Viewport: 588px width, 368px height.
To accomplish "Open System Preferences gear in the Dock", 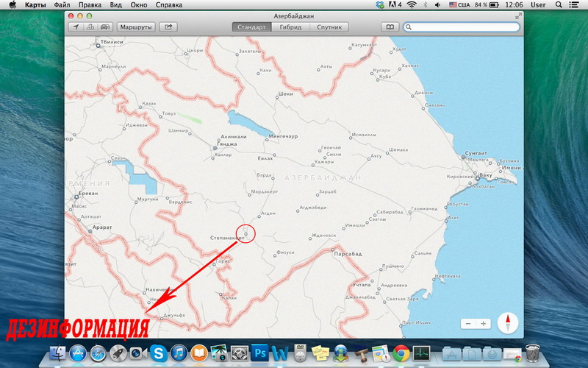I will point(240,353).
